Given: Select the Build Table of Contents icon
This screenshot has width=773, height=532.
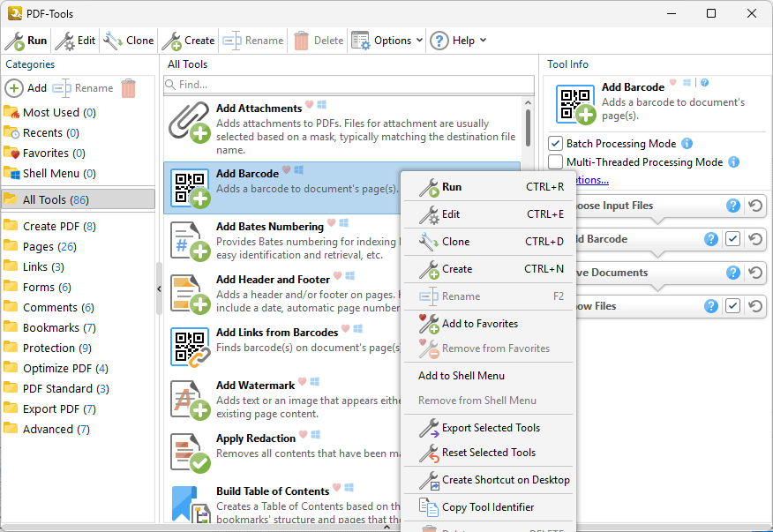Looking at the screenshot, I should point(190,506).
